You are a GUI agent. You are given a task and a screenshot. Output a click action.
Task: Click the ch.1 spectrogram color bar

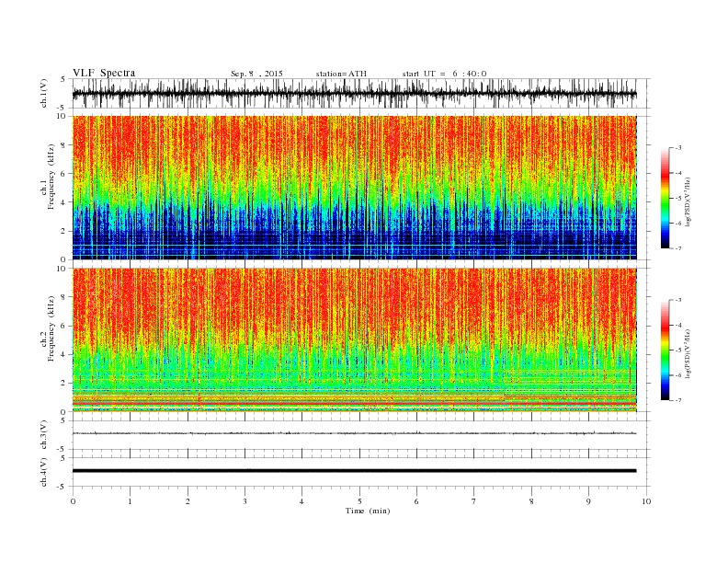(665, 198)
